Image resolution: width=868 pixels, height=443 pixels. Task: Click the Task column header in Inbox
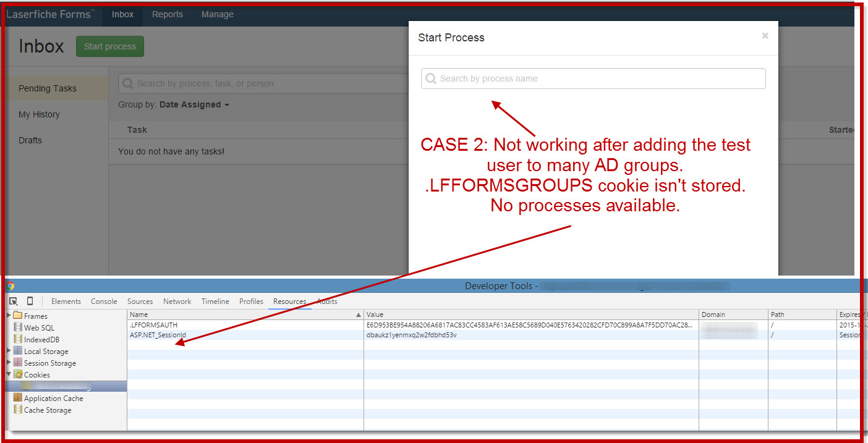pyautogui.click(x=137, y=130)
